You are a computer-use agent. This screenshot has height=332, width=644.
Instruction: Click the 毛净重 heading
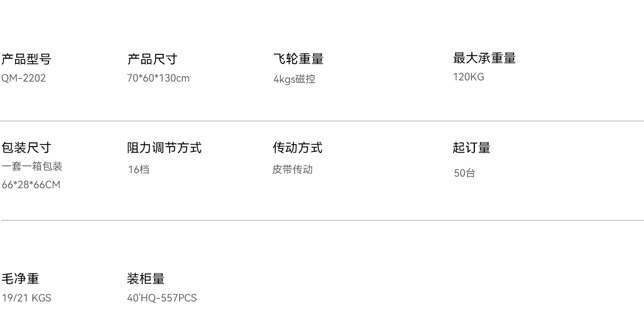pyautogui.click(x=20, y=279)
